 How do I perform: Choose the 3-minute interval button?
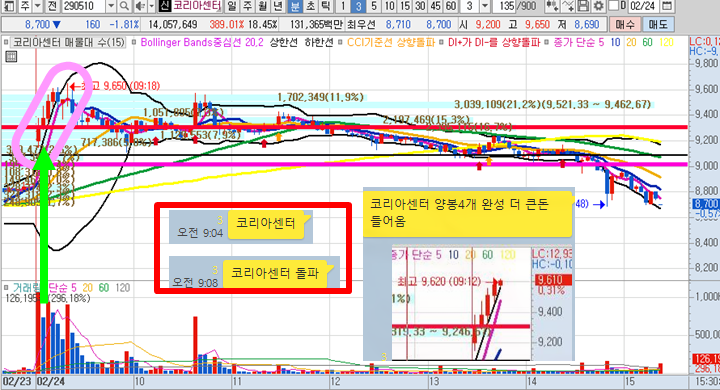[358, 6]
